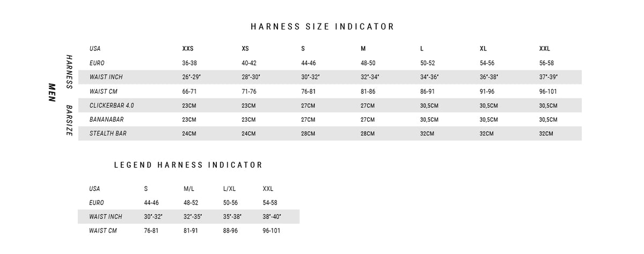644x254 pixels.
Task: Click the 56-58 Euro size cell
Action: 546,63
